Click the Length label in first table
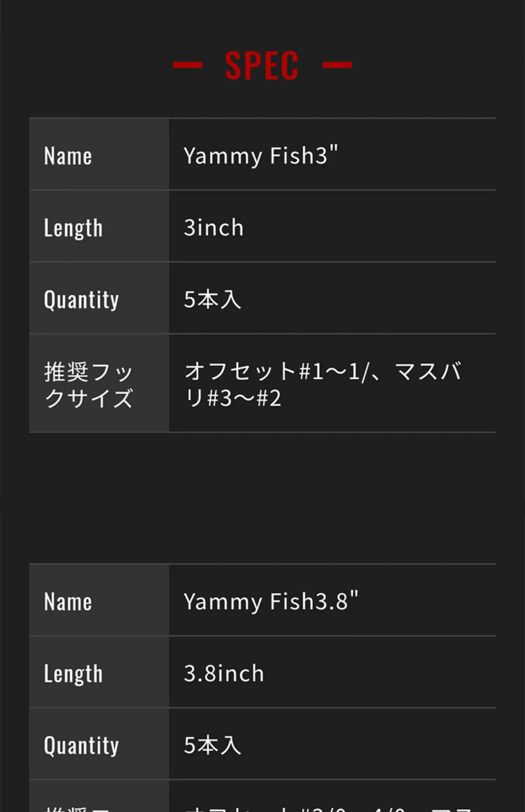525x812 pixels. click(x=73, y=228)
